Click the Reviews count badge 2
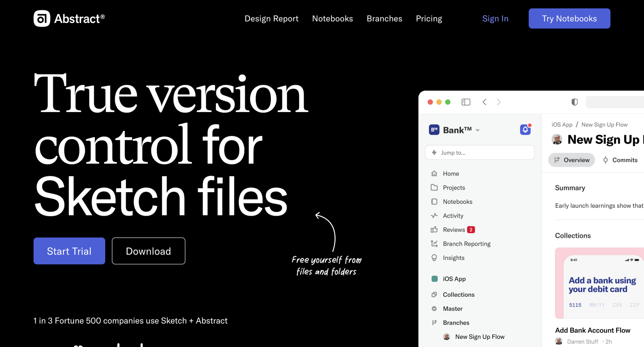Image resolution: width=644 pixels, height=347 pixels. pyautogui.click(x=471, y=230)
